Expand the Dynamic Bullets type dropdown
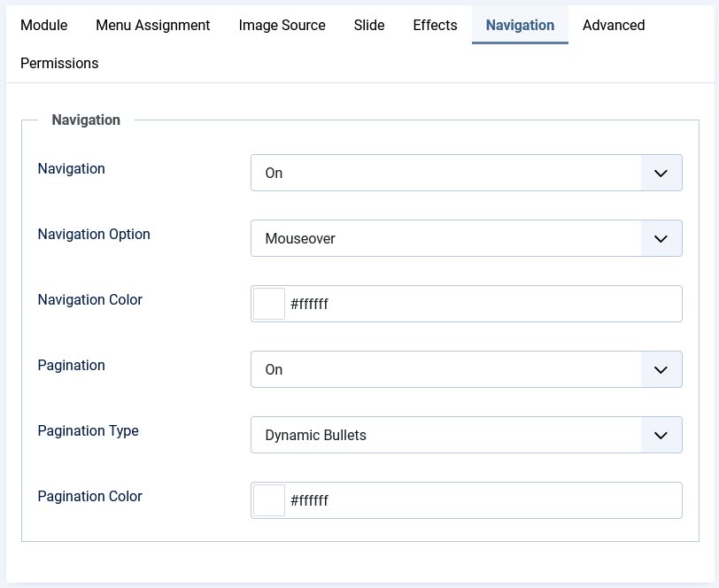 467,436
